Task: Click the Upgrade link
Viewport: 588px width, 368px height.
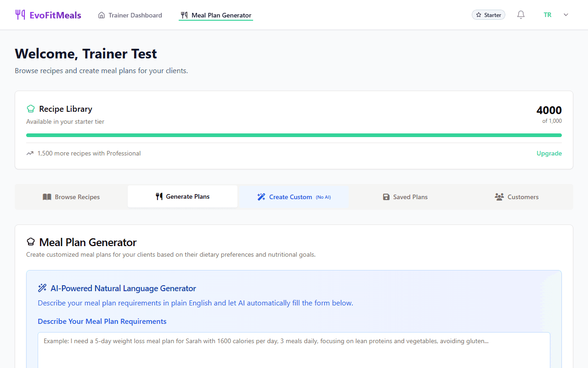Action: coord(549,153)
